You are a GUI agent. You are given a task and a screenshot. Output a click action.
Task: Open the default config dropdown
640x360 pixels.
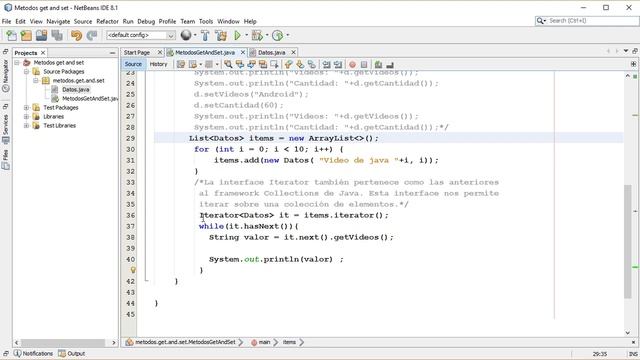tap(141, 36)
